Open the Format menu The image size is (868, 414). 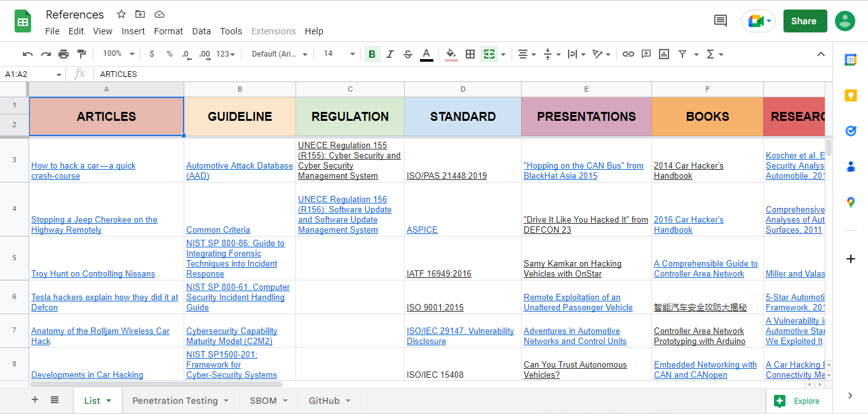click(168, 31)
